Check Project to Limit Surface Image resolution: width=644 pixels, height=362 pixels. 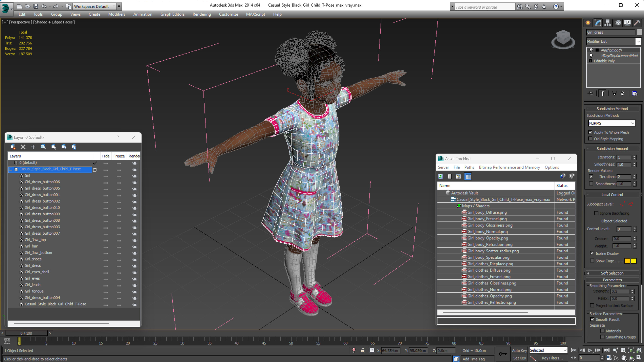pyautogui.click(x=592, y=306)
